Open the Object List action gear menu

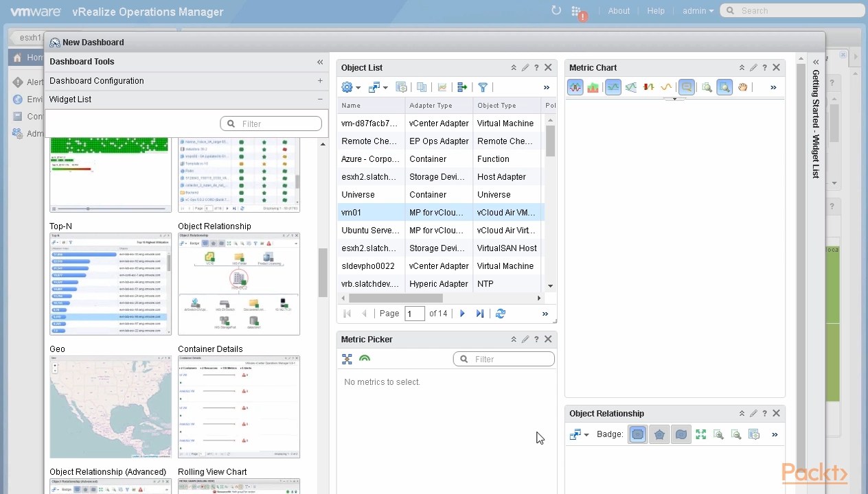tap(350, 87)
